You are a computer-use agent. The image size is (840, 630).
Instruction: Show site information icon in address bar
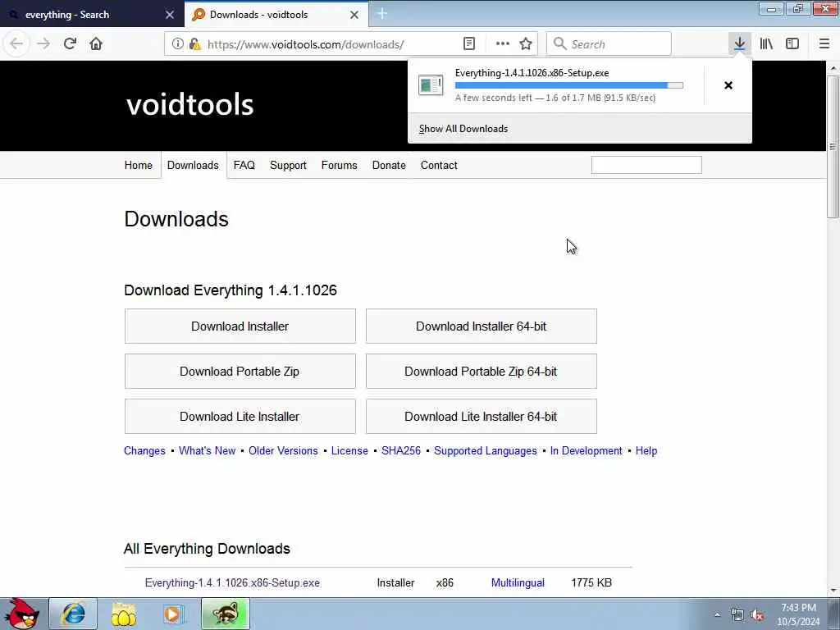pyautogui.click(x=177, y=44)
